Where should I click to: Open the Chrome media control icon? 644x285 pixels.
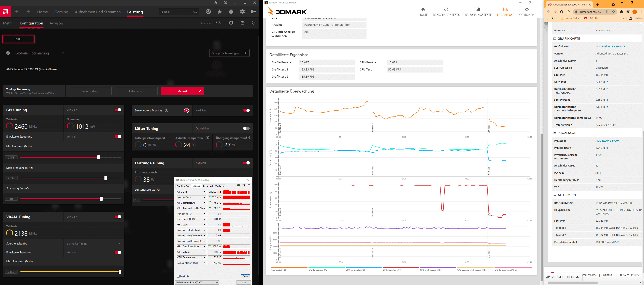pyautogui.click(x=628, y=12)
